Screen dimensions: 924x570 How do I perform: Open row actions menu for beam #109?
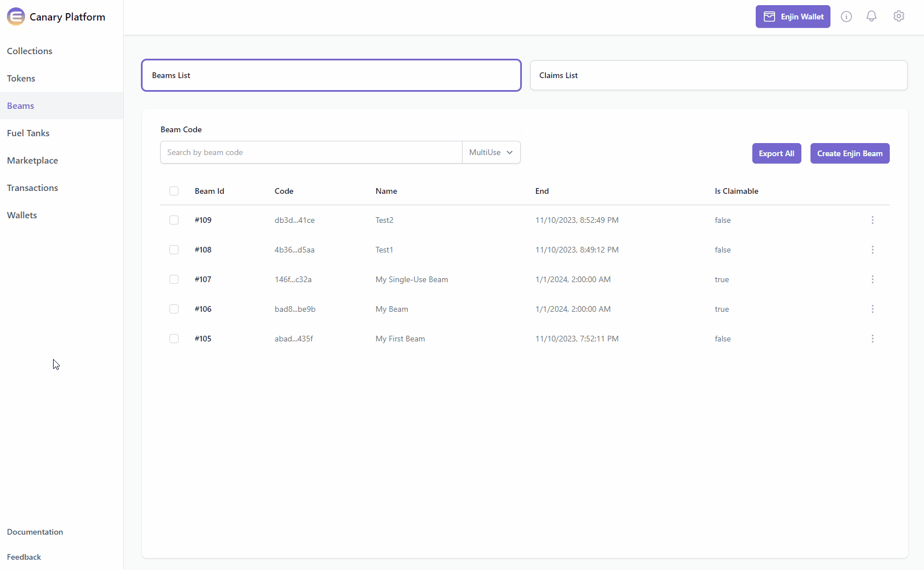coord(873,220)
